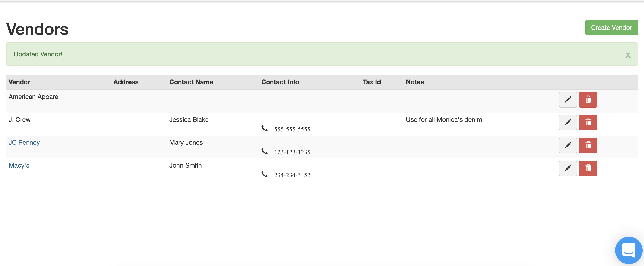This screenshot has height=266, width=644.
Task: Click the Create Vendor button
Action: pyautogui.click(x=611, y=27)
